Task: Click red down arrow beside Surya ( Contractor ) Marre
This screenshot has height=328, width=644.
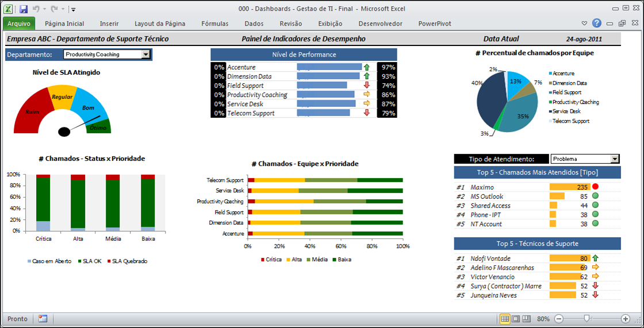Action: click(596, 285)
